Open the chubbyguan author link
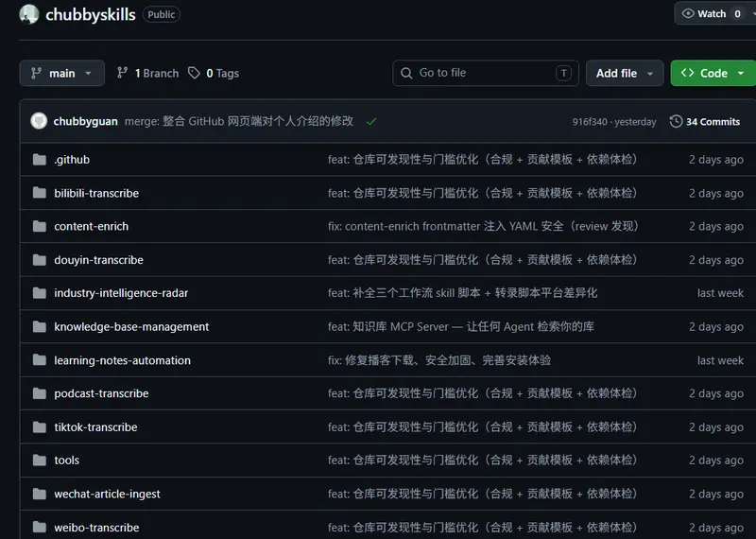Viewport: 756px width, 539px height. (85, 121)
